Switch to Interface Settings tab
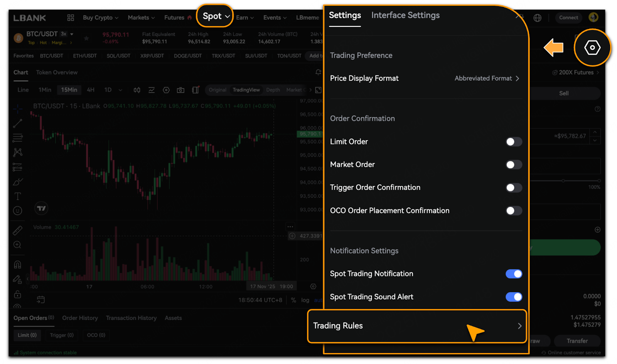The width and height of the screenshot is (617, 364). [405, 15]
